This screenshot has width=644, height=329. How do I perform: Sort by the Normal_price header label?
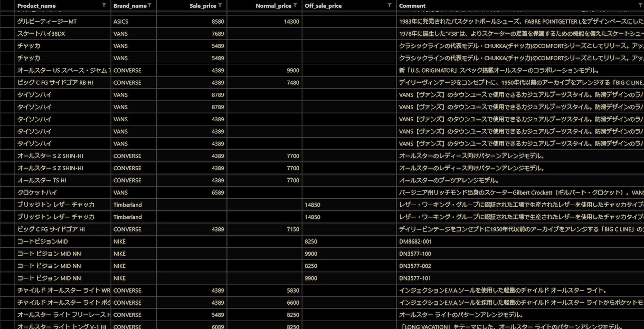pyautogui.click(x=273, y=6)
